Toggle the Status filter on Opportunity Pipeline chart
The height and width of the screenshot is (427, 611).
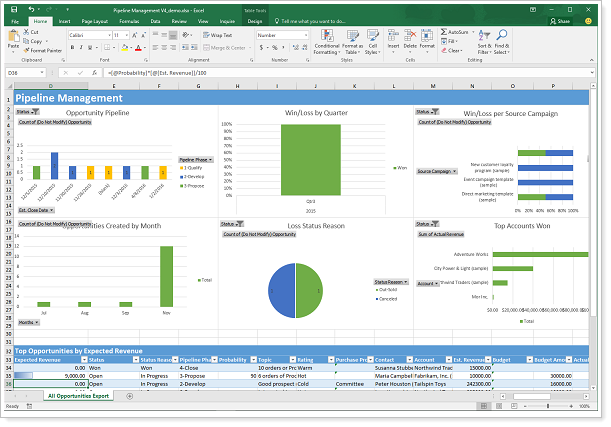(24, 112)
